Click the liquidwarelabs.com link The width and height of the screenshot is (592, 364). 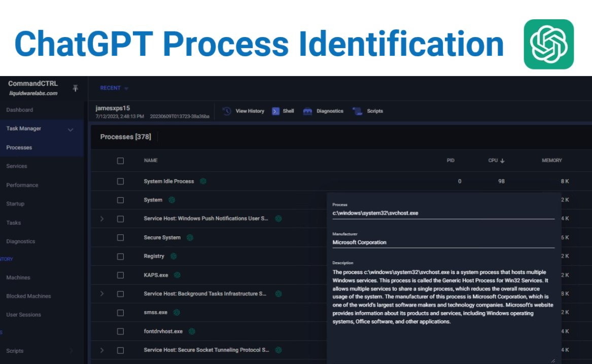33,93
